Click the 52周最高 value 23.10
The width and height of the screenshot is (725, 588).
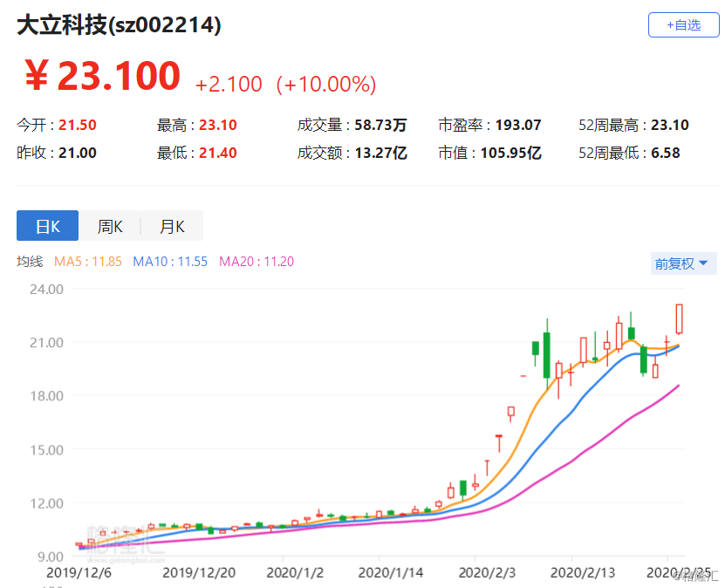(x=670, y=125)
